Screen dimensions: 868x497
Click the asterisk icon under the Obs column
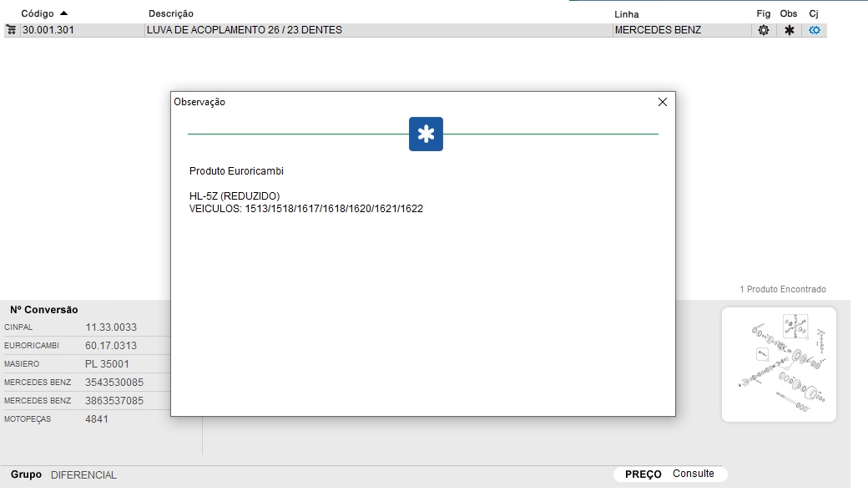tap(789, 30)
